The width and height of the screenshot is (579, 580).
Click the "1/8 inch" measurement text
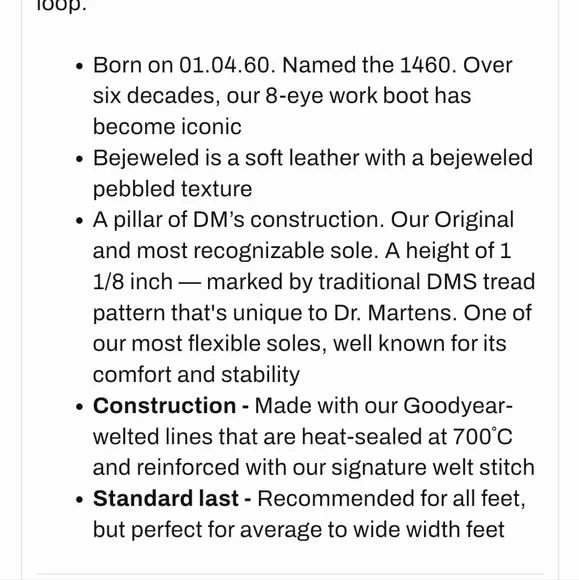(132, 281)
